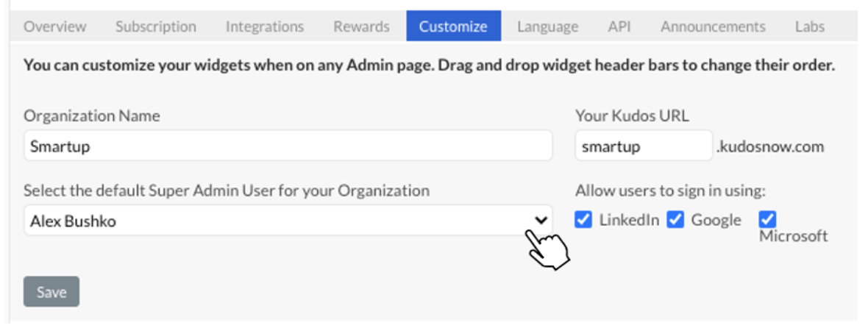Click the Microsoft checkbox label text
868x331 pixels.
pyautogui.click(x=793, y=236)
